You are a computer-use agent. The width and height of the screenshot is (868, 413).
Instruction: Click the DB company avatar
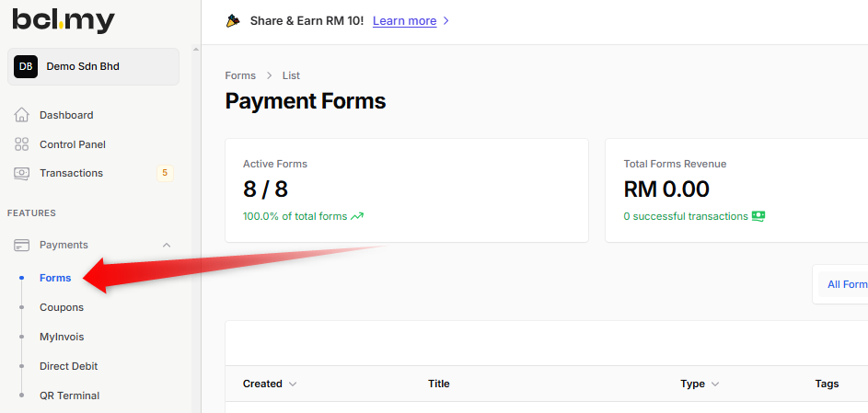26,66
